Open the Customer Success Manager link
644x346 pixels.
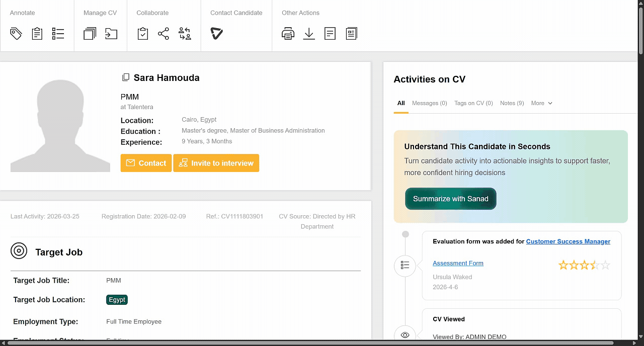point(568,241)
